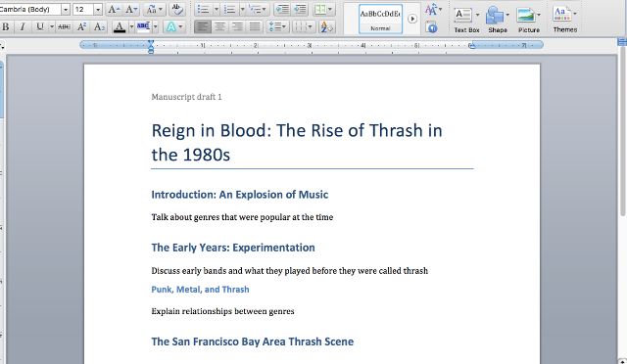
Task: Open Shape dropdown arrow
Action: pos(507,15)
